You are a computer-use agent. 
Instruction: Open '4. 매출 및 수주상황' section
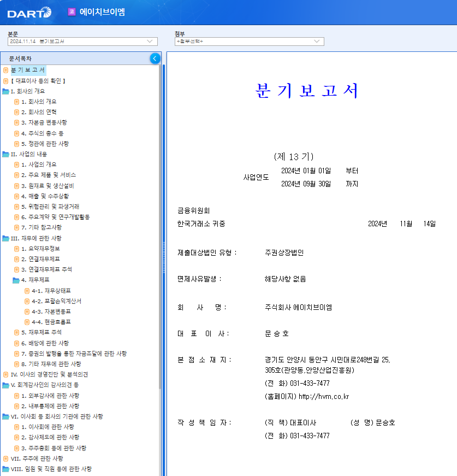coord(45,196)
